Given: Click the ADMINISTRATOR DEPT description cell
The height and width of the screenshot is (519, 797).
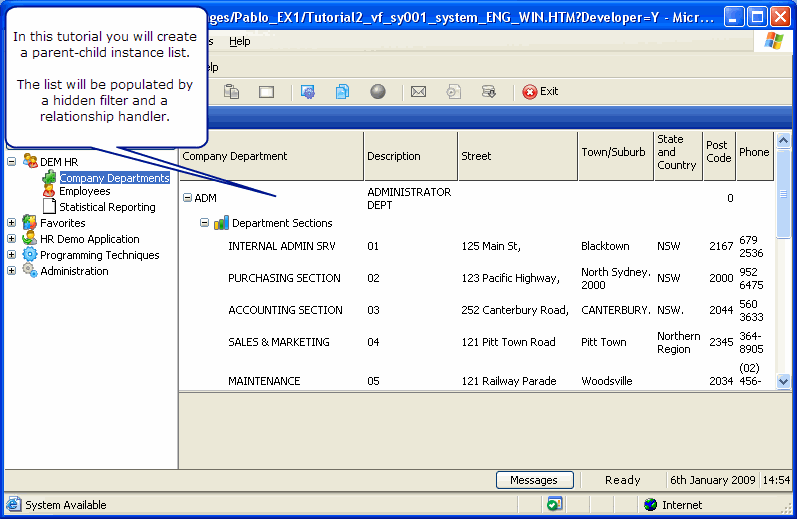Looking at the screenshot, I should coord(409,198).
